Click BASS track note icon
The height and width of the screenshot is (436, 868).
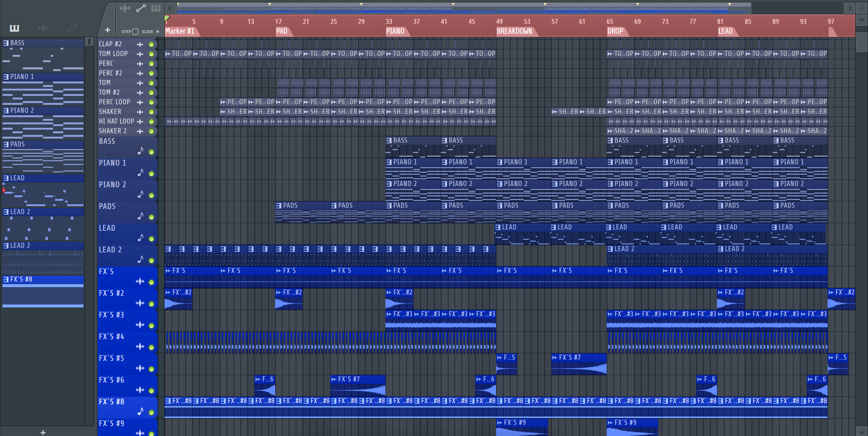pyautogui.click(x=140, y=150)
